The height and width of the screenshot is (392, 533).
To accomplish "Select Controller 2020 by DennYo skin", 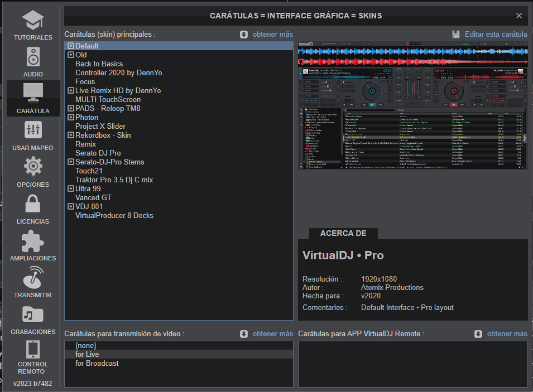I will (179, 72).
